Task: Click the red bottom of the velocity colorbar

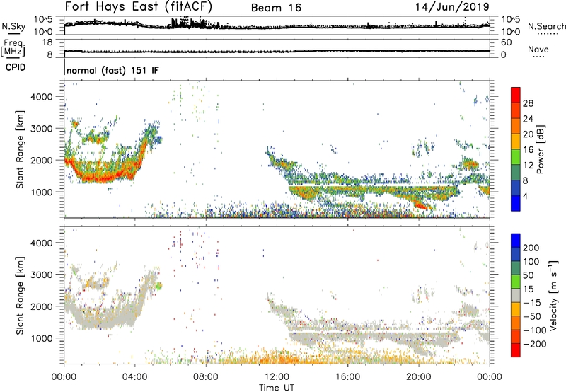Action: [516, 350]
